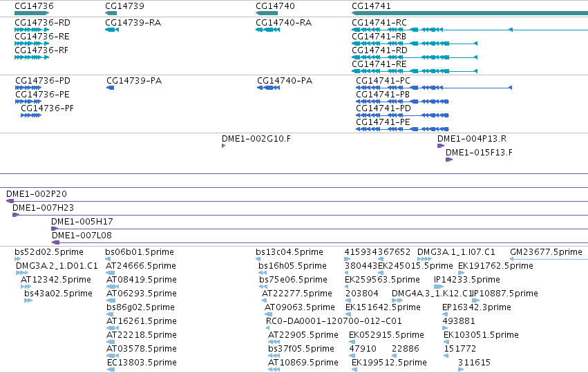
Task: Select the CG14740 gene label
Action: [275, 6]
